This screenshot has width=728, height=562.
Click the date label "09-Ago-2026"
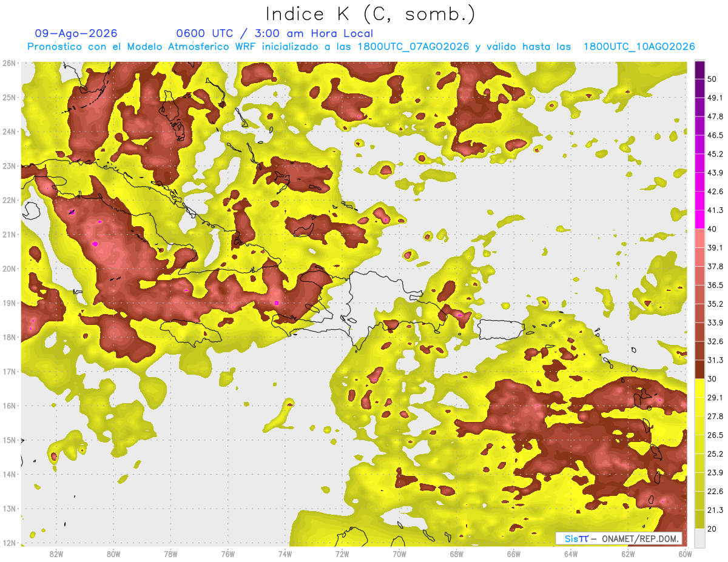click(x=76, y=33)
